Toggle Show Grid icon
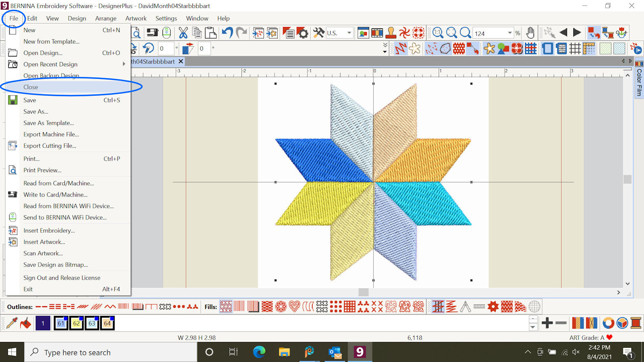This screenshot has width=644, height=362. click(575, 49)
